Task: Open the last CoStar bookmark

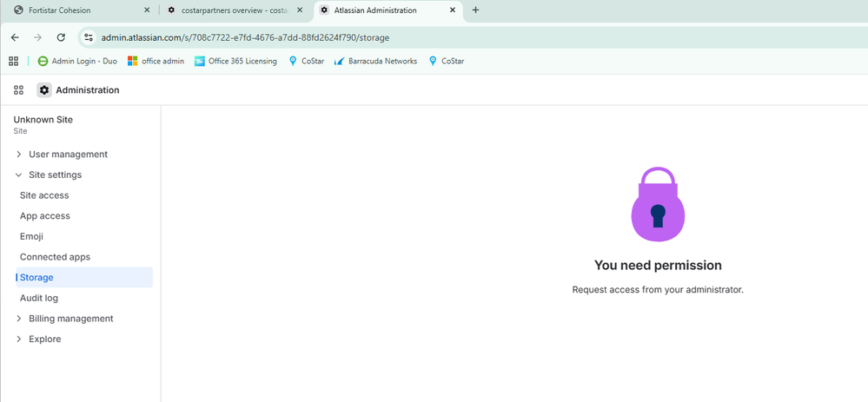Action: [447, 62]
